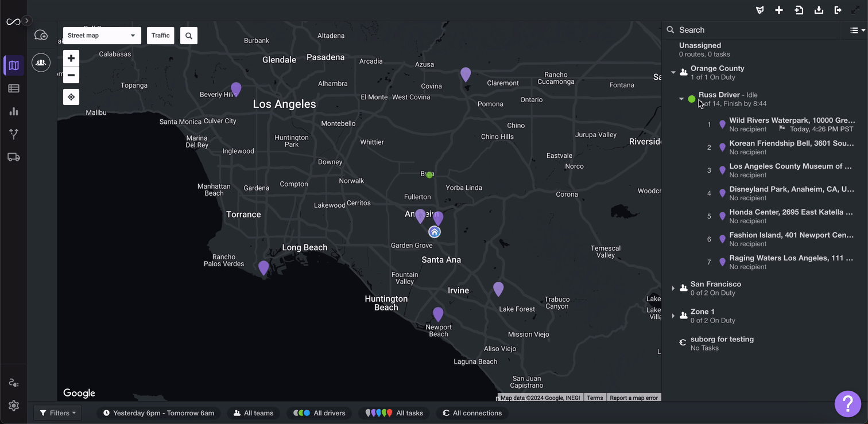Image resolution: width=868 pixels, height=424 pixels.
Task: Click the purple task pin near Beverly Hills
Action: click(236, 90)
